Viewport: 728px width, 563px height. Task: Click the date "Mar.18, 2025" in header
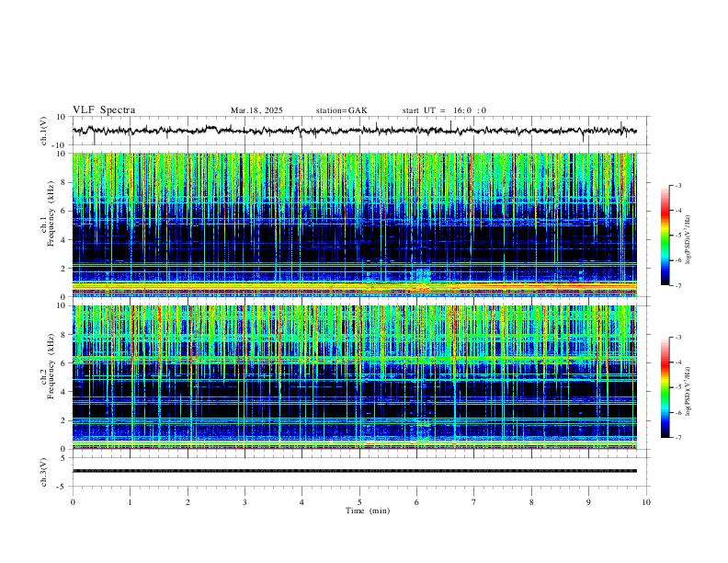[256, 110]
